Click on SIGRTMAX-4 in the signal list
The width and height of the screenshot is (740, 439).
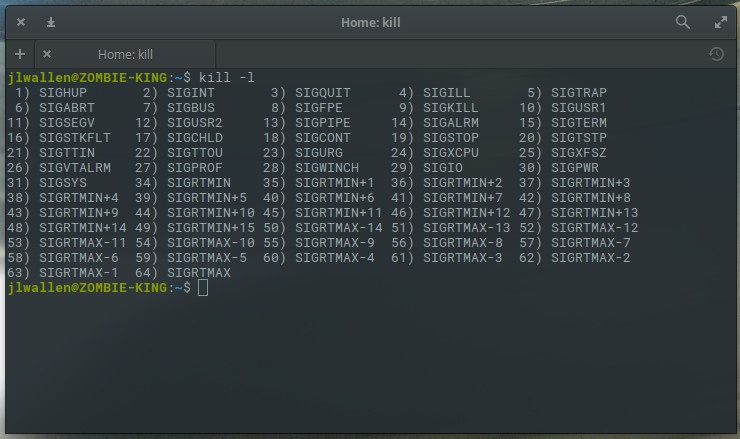[x=335, y=258]
